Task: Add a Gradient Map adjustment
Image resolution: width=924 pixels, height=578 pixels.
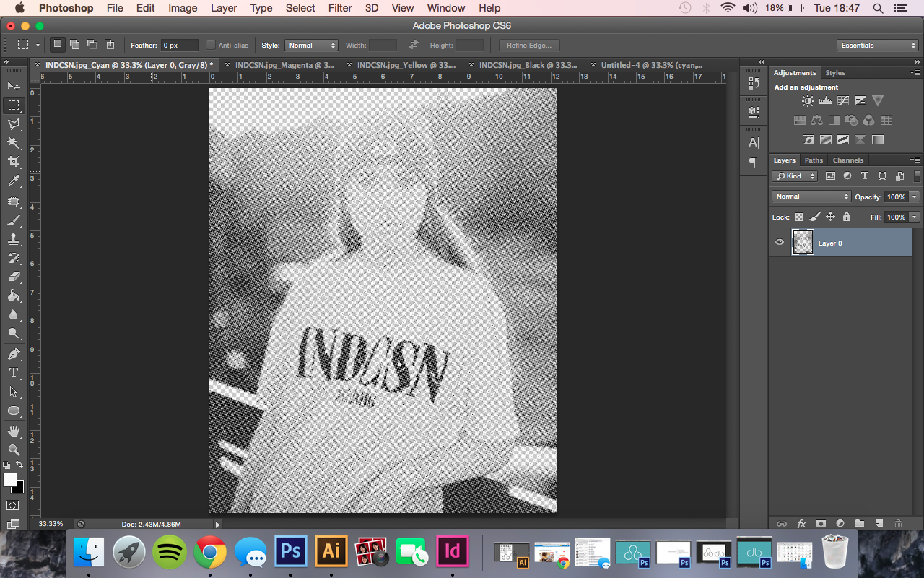Action: pos(878,140)
